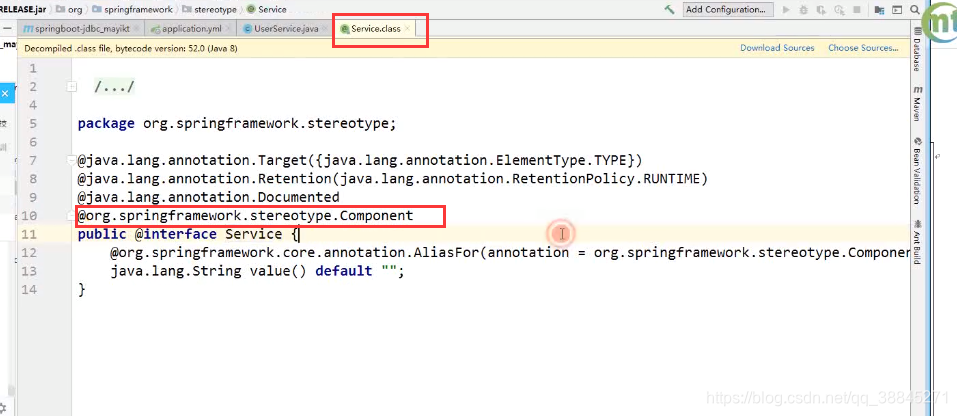957x416 pixels.
Task: Click @Component annotation on line 10
Action: (245, 215)
